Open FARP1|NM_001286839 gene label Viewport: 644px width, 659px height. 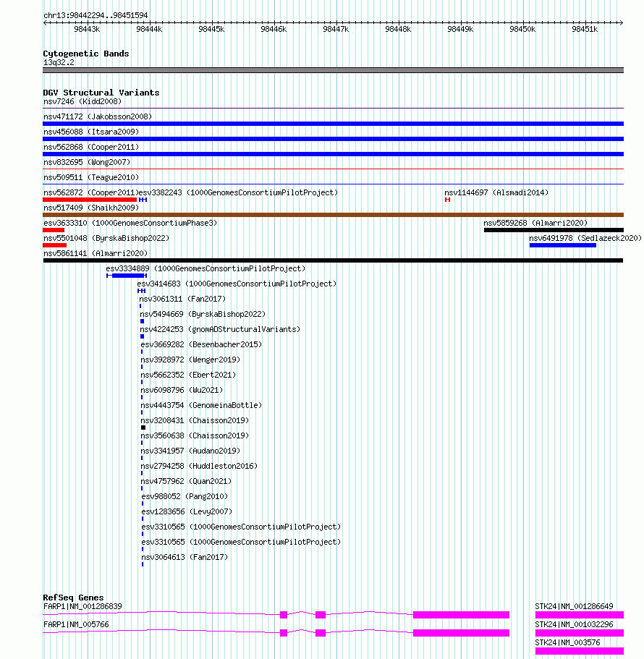82,606
